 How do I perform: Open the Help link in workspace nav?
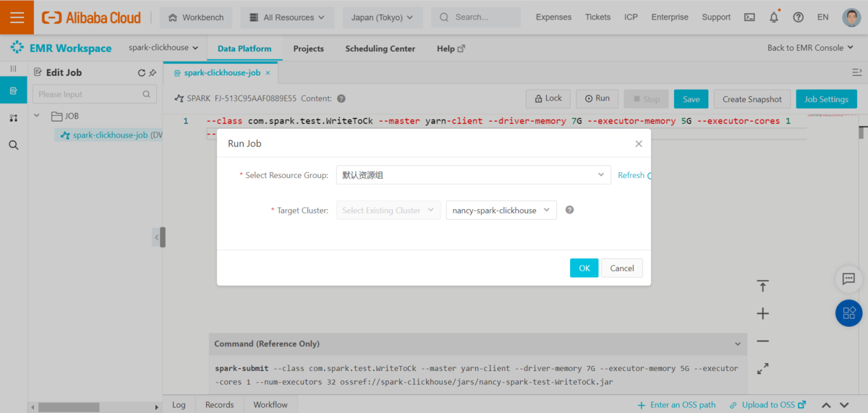click(451, 48)
